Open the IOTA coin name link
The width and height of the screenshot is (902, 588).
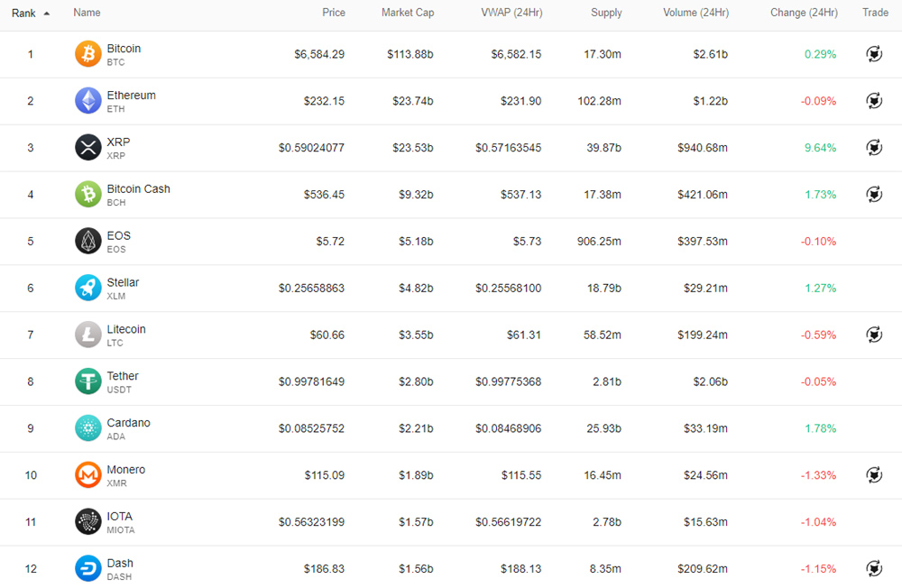119,517
